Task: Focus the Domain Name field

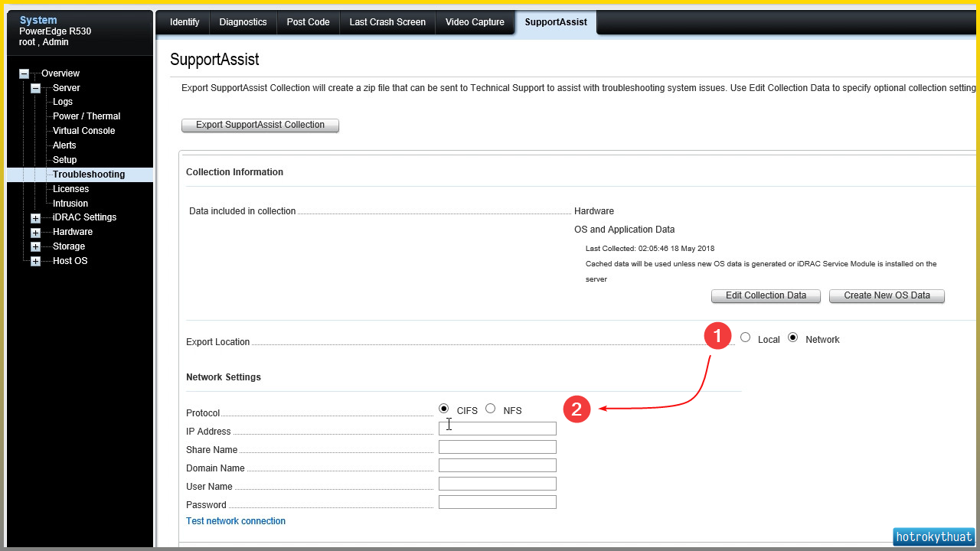Action: 498,465
